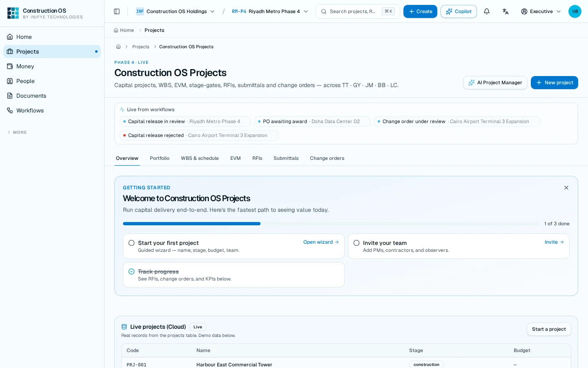Click the Invite link

(554, 242)
